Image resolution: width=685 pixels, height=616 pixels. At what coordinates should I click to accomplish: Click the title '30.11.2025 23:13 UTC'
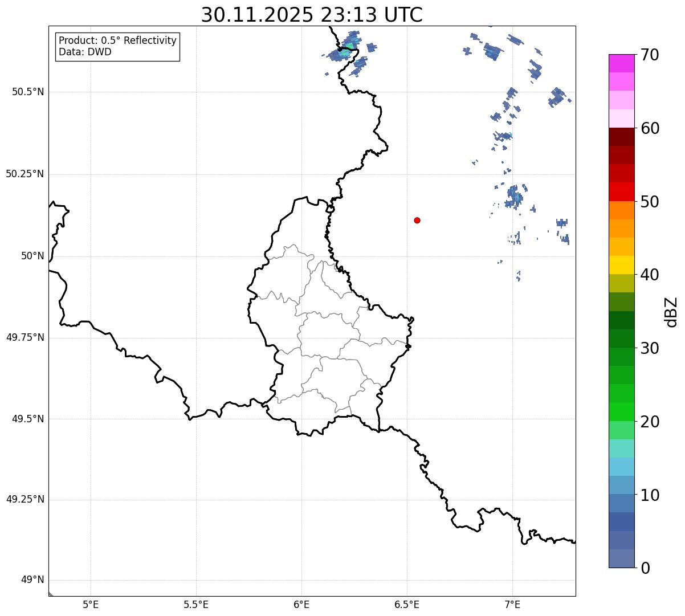pos(312,14)
